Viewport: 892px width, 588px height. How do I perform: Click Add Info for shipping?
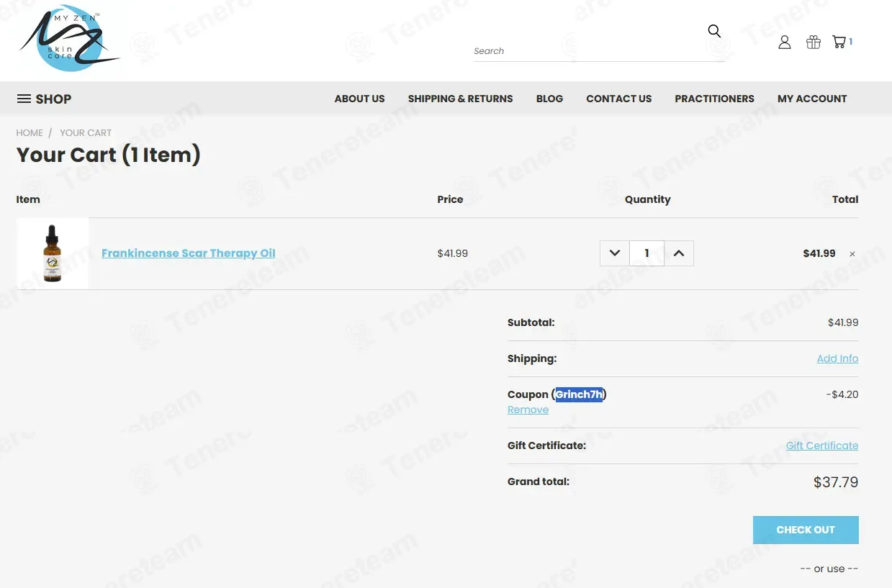pyautogui.click(x=837, y=358)
